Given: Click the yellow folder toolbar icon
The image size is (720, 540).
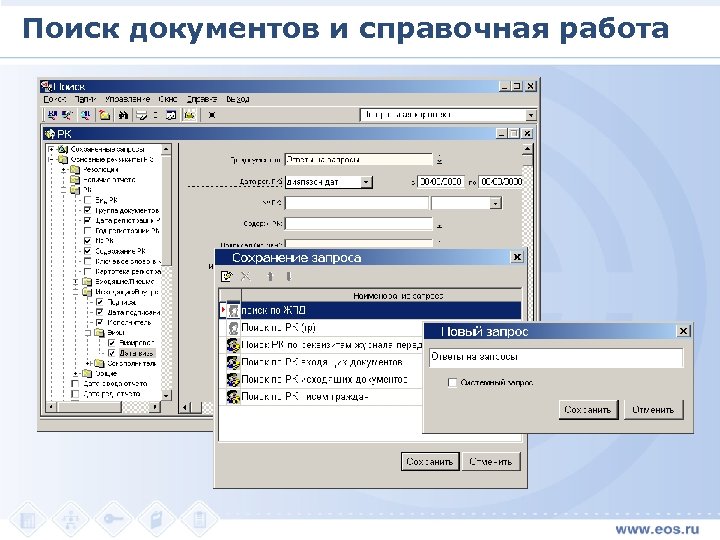Looking at the screenshot, I should point(105,115).
